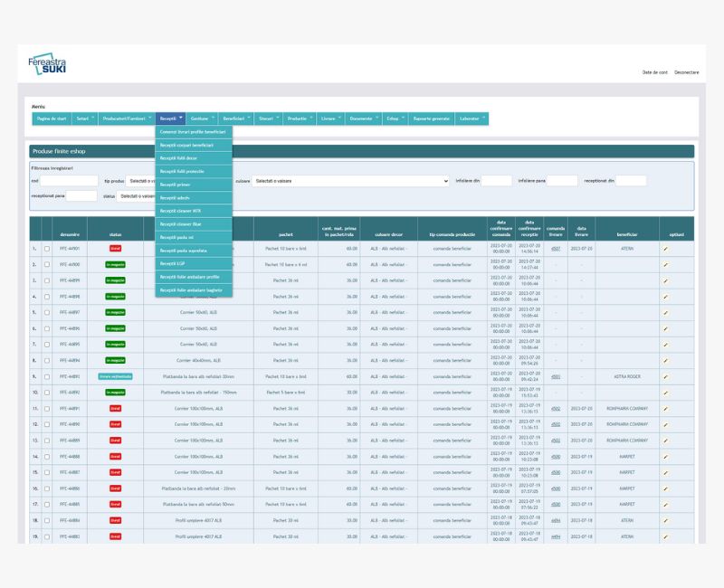Viewport: 724px width, 588px height.
Task: Choose Receptii folii decor menu entry
Action: point(194,157)
